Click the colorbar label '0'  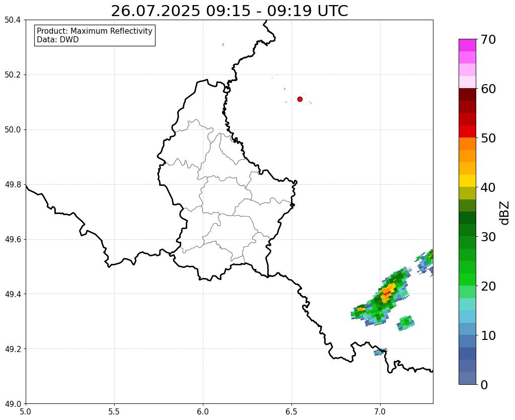pos(484,385)
